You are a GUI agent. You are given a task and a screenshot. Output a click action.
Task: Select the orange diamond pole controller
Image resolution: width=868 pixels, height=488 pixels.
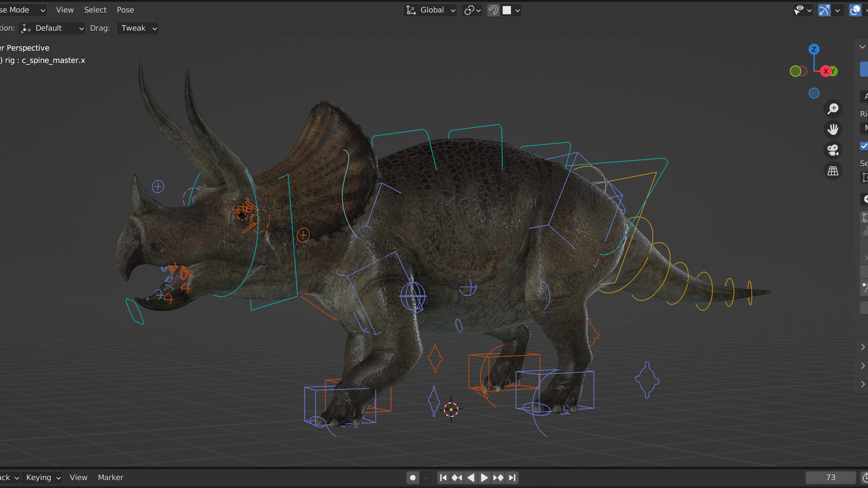[x=435, y=358]
